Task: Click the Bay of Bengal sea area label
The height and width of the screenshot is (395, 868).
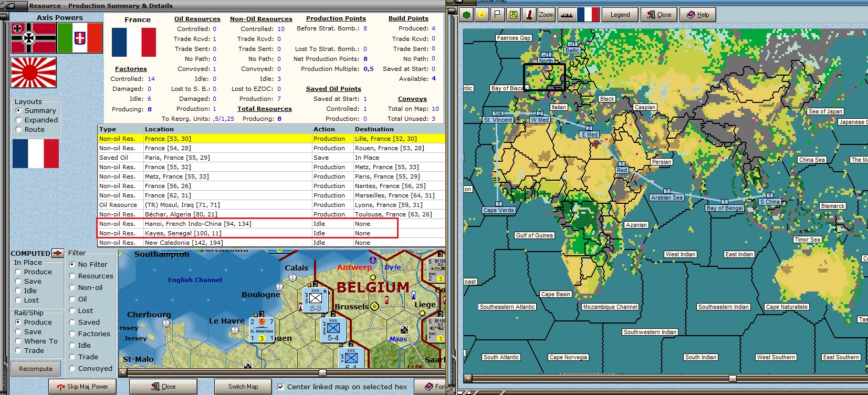Action: tap(725, 208)
